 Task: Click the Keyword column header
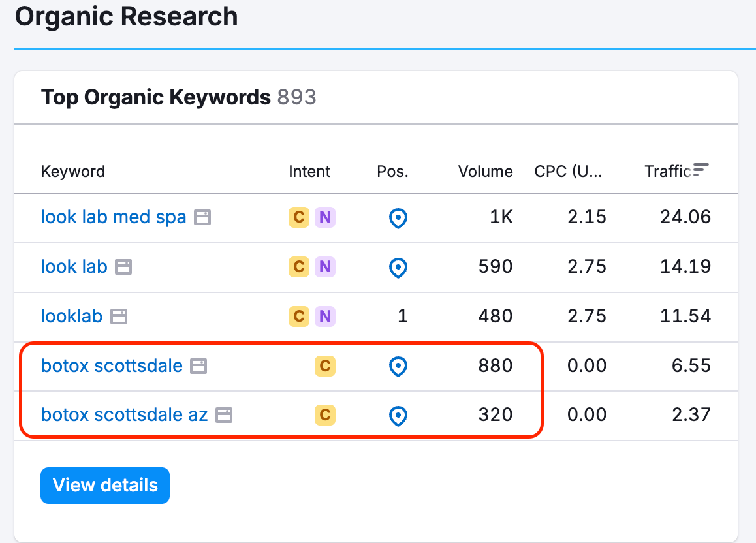(x=73, y=172)
